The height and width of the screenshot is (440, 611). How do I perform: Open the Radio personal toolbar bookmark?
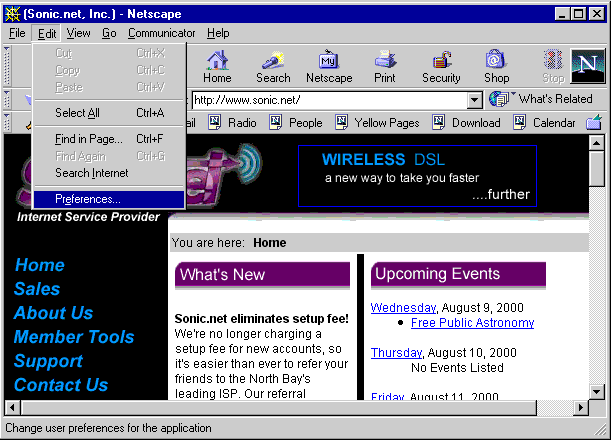pyautogui.click(x=233, y=123)
